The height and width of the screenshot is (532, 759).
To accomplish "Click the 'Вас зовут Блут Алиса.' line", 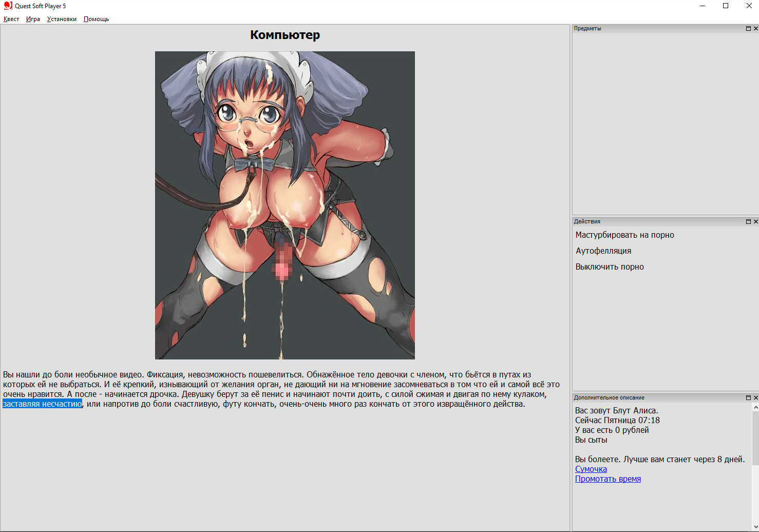I will click(616, 410).
